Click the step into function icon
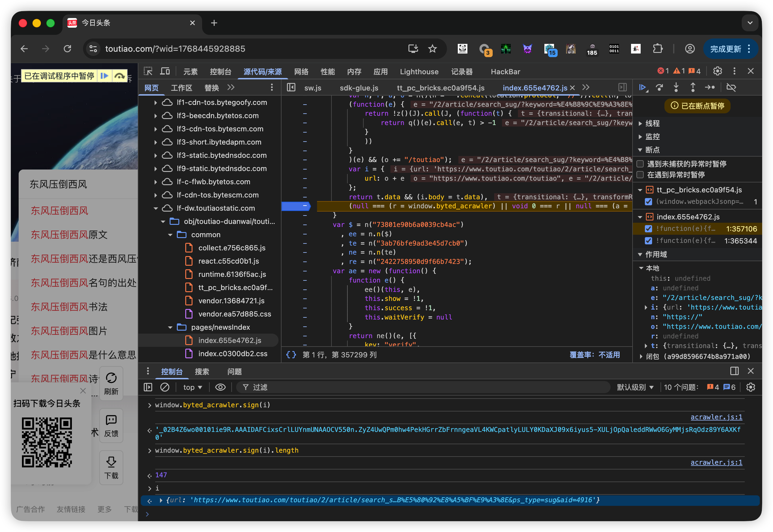773x532 pixels. 676,88
